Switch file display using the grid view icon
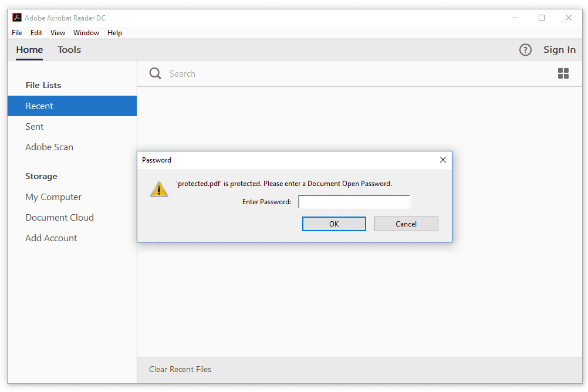 tap(563, 73)
